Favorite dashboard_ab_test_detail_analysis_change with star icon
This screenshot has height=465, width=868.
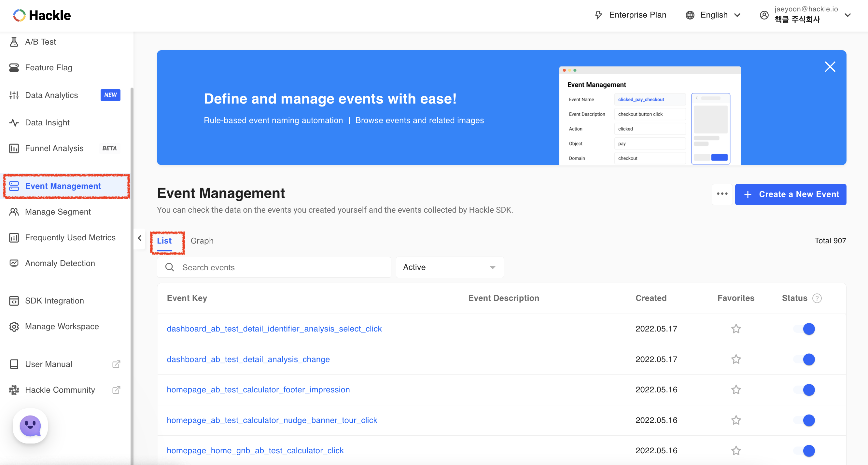735,359
